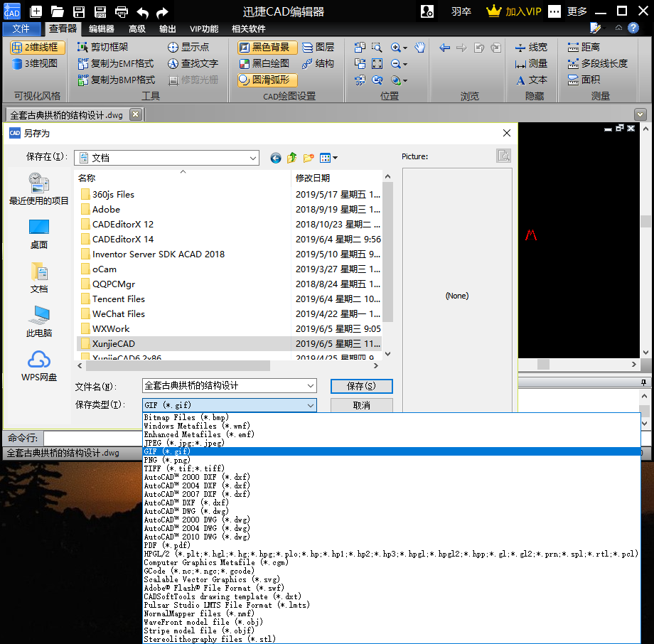
Task: Open a file with the folder icon
Action: pyautogui.click(x=57, y=11)
